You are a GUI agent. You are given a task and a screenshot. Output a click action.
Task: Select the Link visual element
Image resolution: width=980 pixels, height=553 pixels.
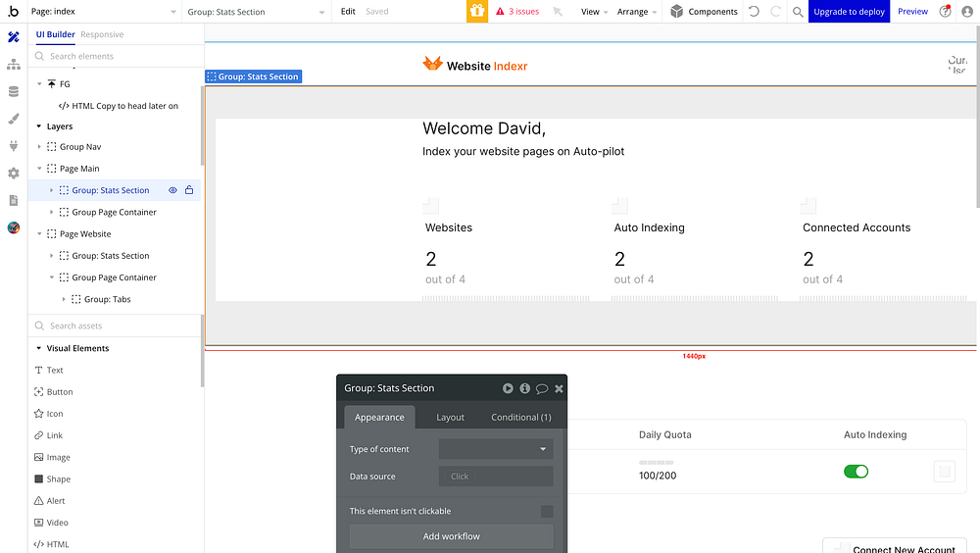48,435
